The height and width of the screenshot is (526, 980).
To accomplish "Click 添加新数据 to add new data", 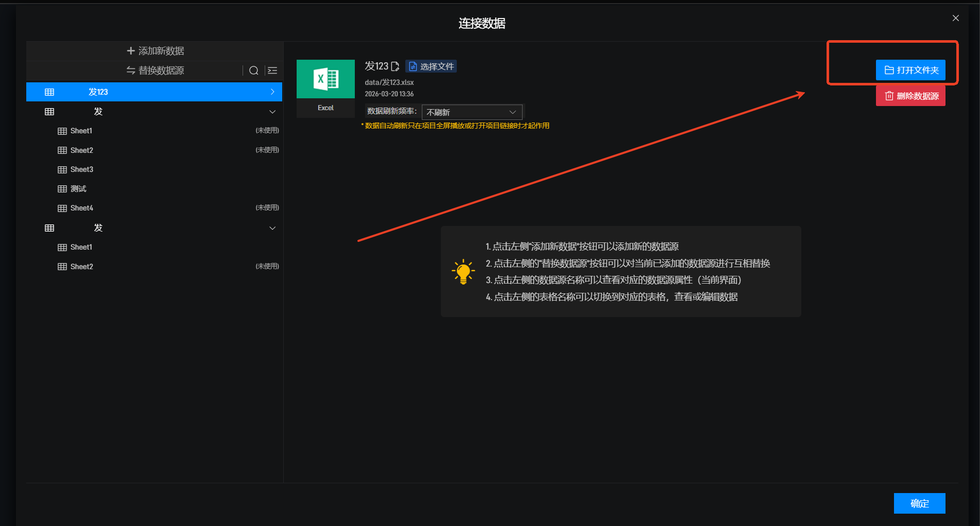I will click(x=155, y=51).
